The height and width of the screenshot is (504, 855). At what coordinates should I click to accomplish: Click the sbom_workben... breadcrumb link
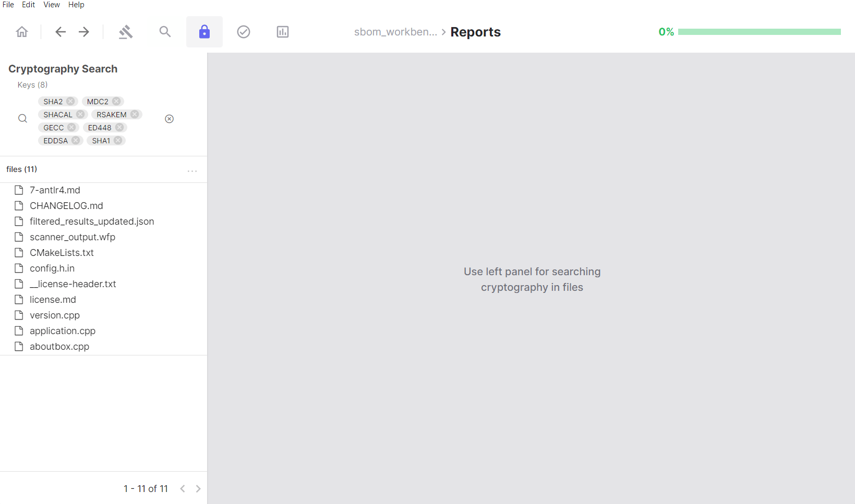[x=395, y=32]
